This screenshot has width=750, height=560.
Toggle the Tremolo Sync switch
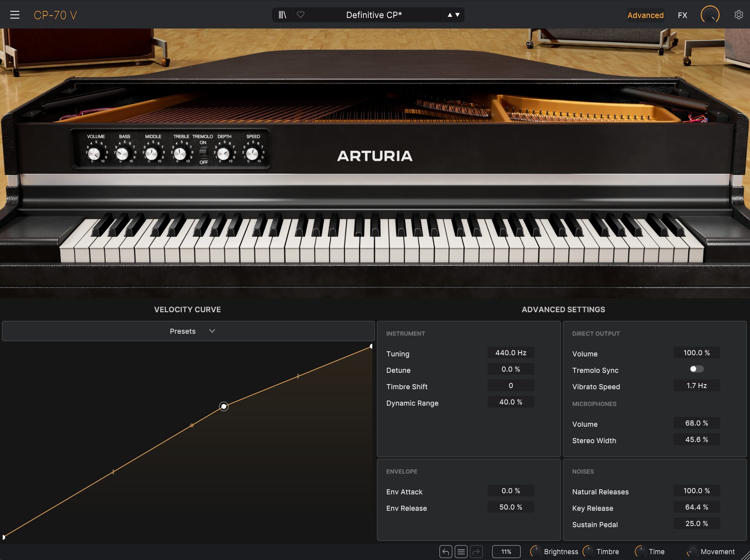coord(696,369)
